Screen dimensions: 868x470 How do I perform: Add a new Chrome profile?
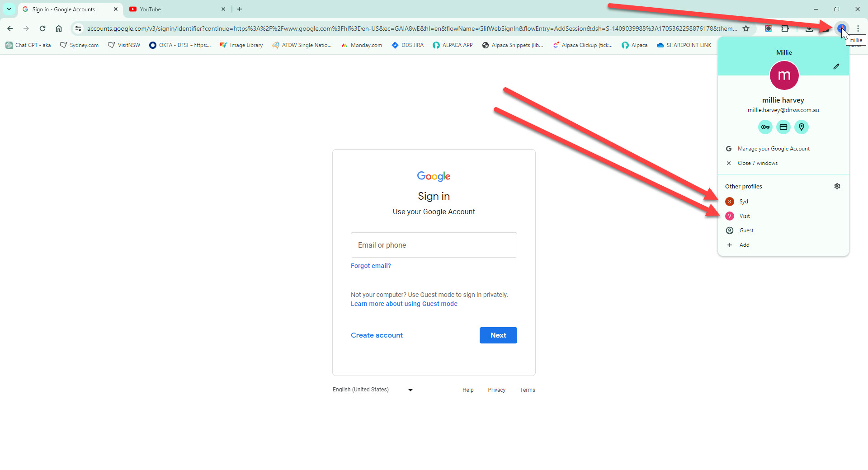click(x=783, y=245)
